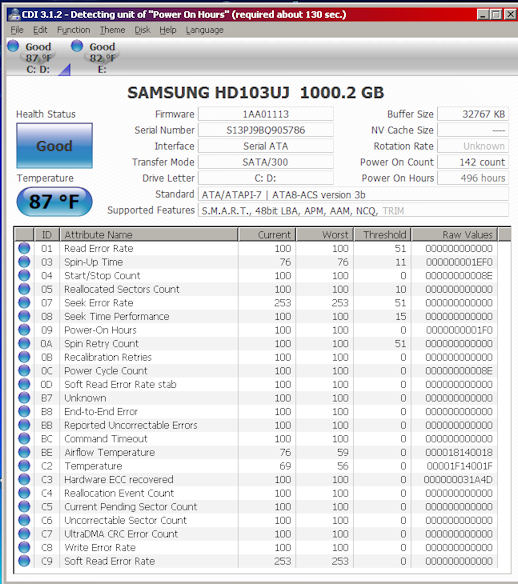
Task: Open the Function menu
Action: (x=74, y=30)
